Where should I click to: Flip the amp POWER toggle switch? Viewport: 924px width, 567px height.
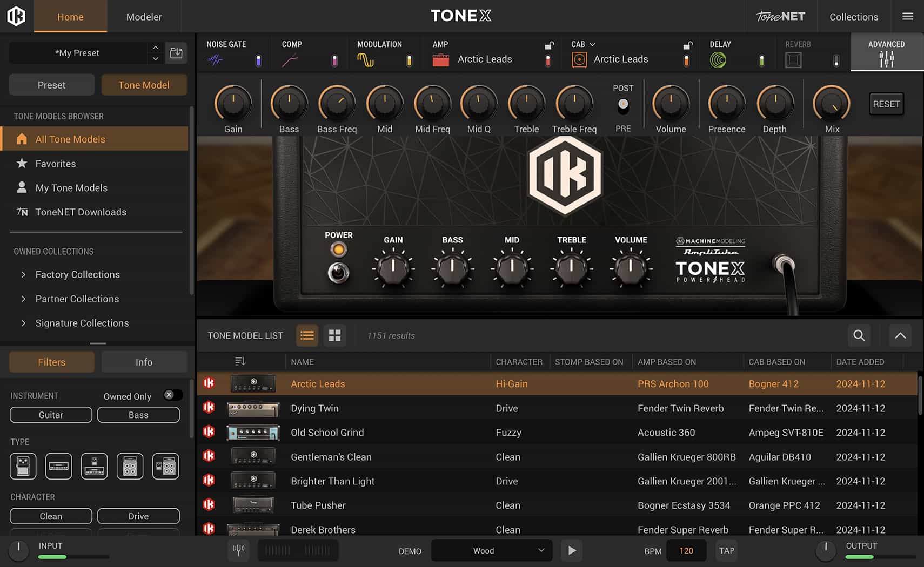(x=338, y=272)
